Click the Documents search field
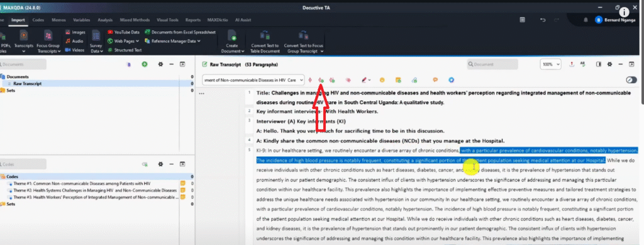The width and height of the screenshot is (644, 245). 23,64
